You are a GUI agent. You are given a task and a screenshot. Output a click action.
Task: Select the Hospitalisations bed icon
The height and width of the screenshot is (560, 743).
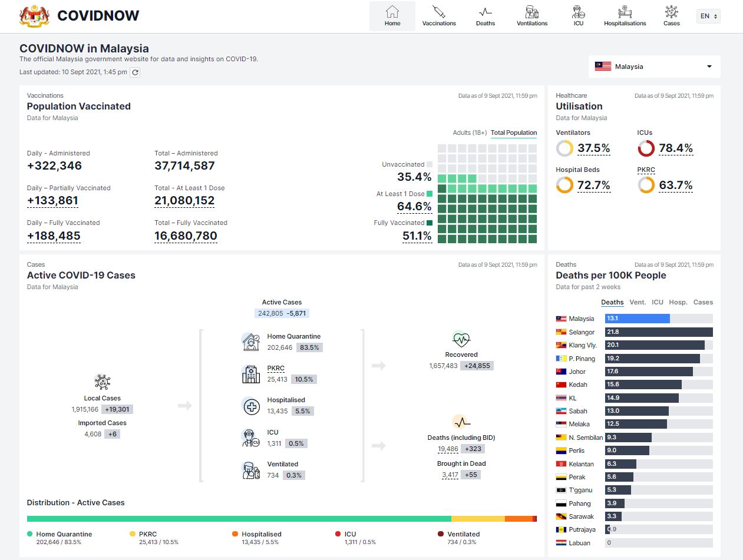click(625, 12)
